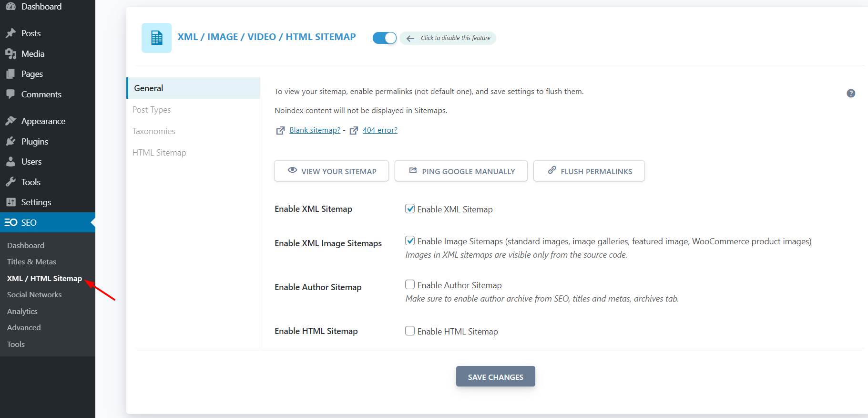Image resolution: width=868 pixels, height=418 pixels.
Task: Open the Settings menu
Action: click(x=48, y=202)
